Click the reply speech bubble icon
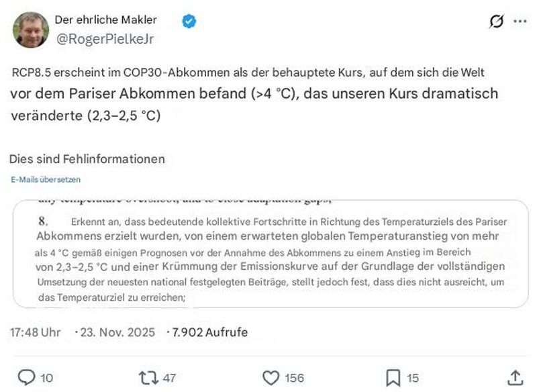Screen dimensions: 537x392 [x=26, y=377]
